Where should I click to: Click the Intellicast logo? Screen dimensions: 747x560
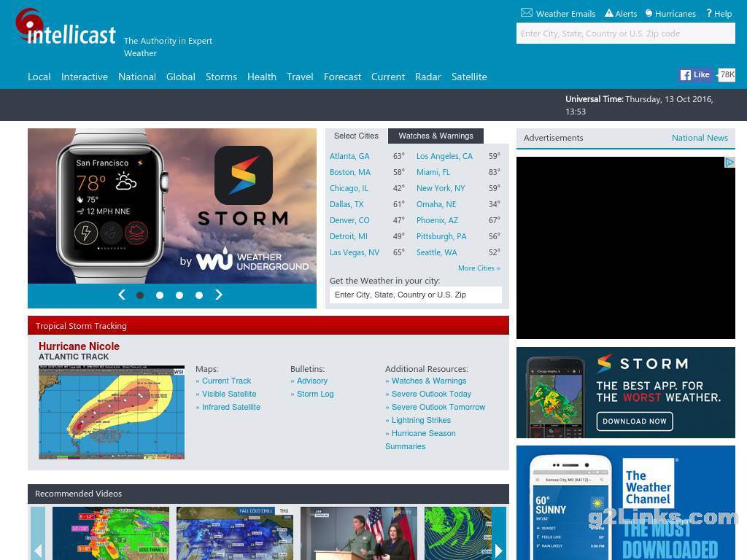point(66,27)
